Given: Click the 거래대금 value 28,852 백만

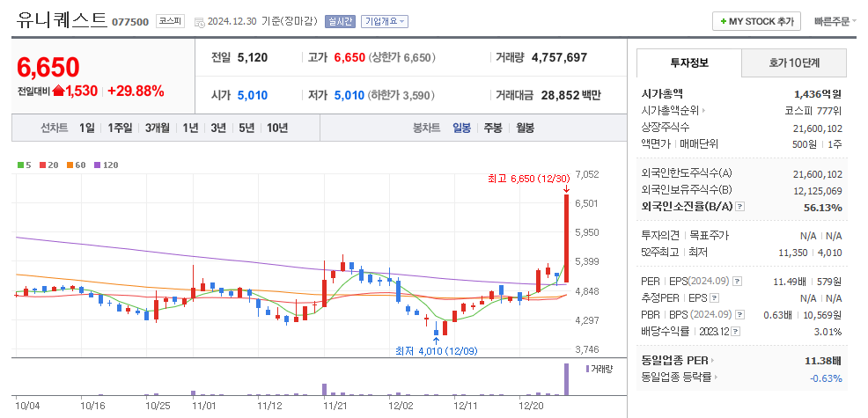Looking at the screenshot, I should coord(570,95).
